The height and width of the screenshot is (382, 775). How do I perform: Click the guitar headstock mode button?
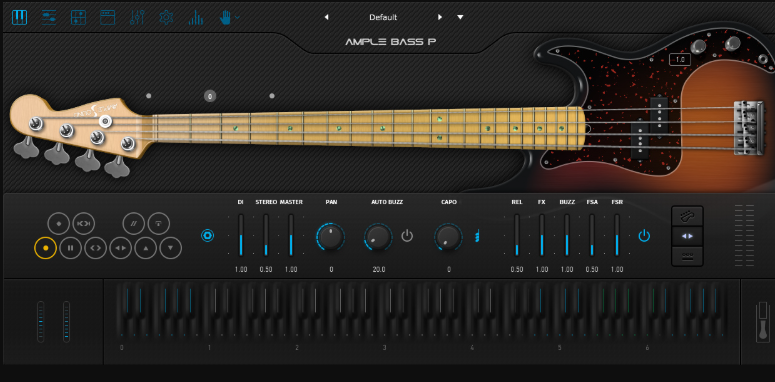[x=687, y=216]
